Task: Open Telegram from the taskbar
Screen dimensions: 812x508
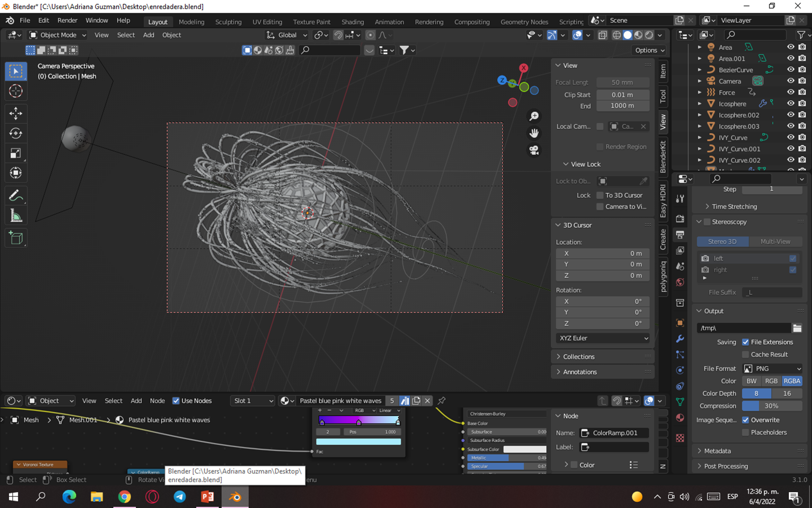Action: [x=180, y=497]
